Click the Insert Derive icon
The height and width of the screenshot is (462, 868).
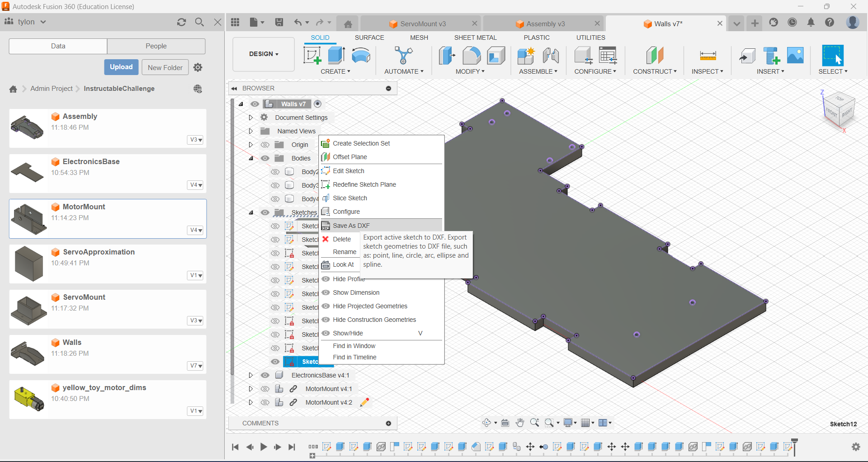[747, 56]
